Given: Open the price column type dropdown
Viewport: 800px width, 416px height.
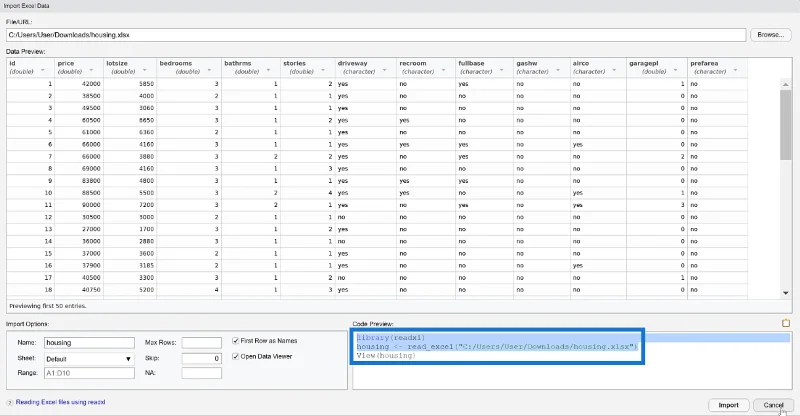Looking at the screenshot, I should point(91,70).
